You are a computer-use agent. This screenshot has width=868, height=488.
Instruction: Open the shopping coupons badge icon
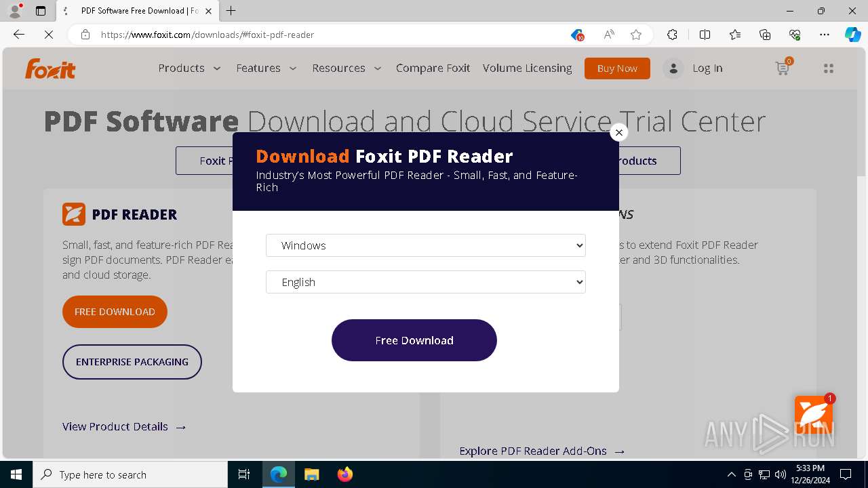(577, 35)
